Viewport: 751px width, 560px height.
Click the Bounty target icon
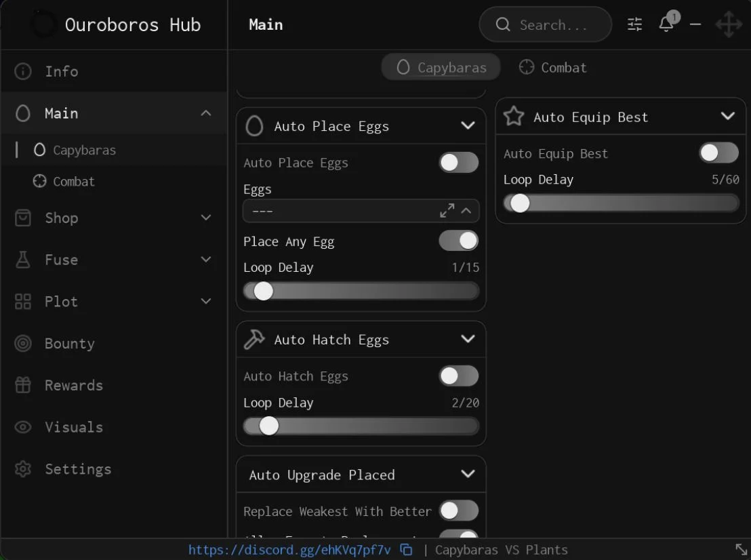click(23, 343)
